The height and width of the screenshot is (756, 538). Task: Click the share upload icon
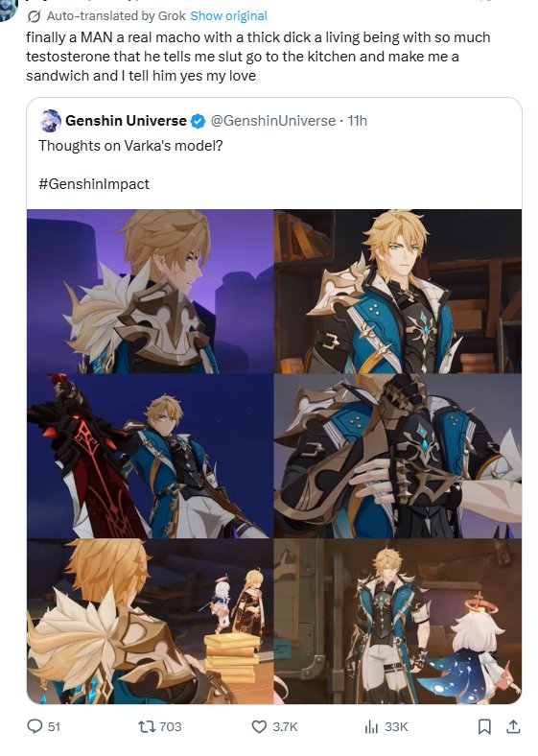pyautogui.click(x=513, y=726)
